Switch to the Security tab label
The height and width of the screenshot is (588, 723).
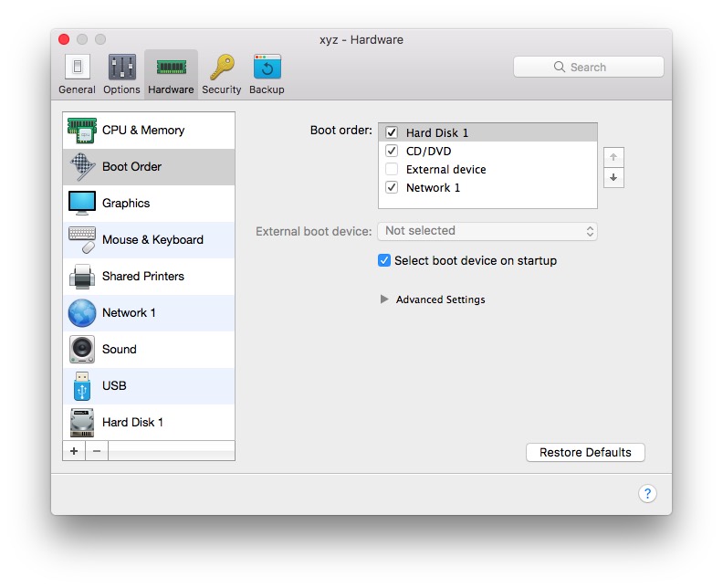pyautogui.click(x=222, y=89)
